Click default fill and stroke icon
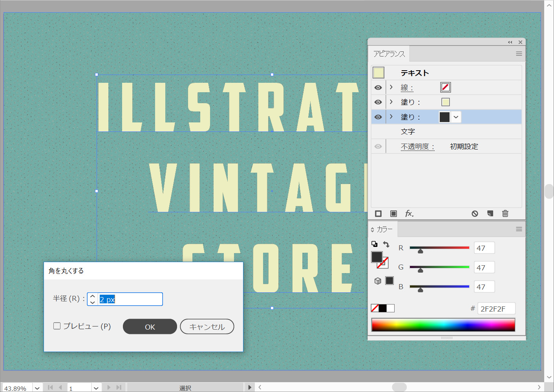This screenshot has height=392, width=554. tap(374, 244)
